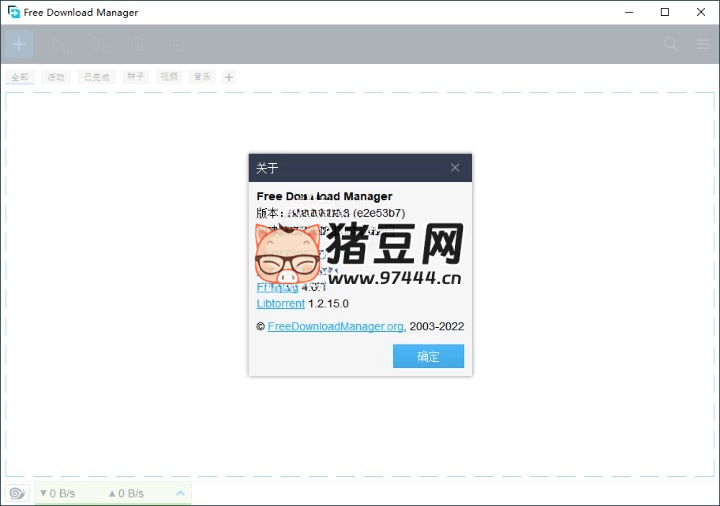Select the 种子 filter tab
Image resolution: width=720 pixels, height=506 pixels.
[135, 77]
